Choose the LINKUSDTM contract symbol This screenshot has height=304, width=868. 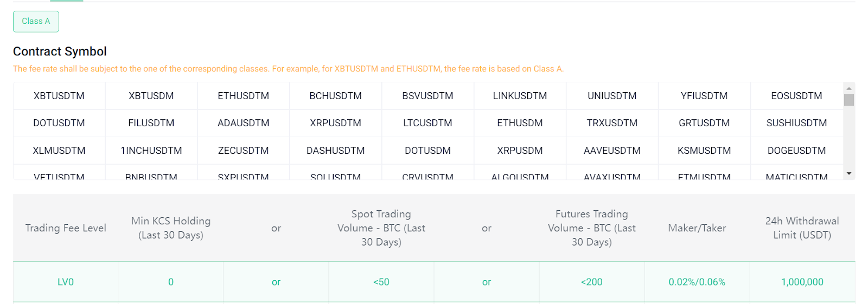520,96
